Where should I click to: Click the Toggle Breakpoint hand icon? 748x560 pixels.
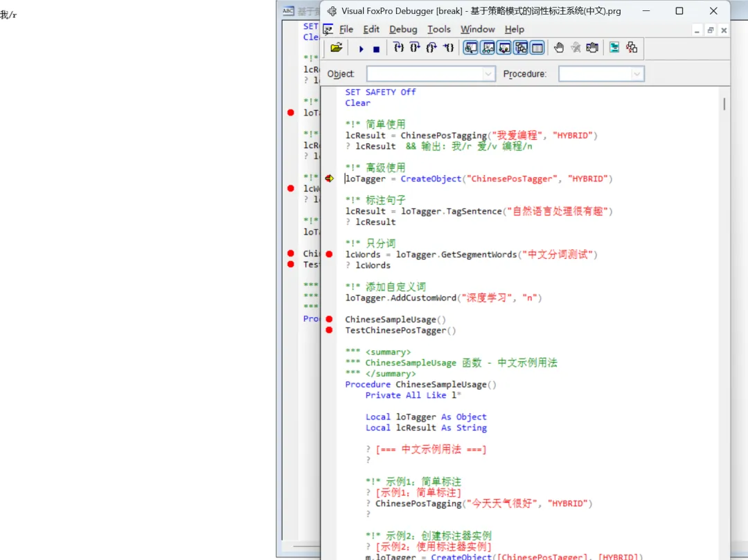[x=559, y=48]
